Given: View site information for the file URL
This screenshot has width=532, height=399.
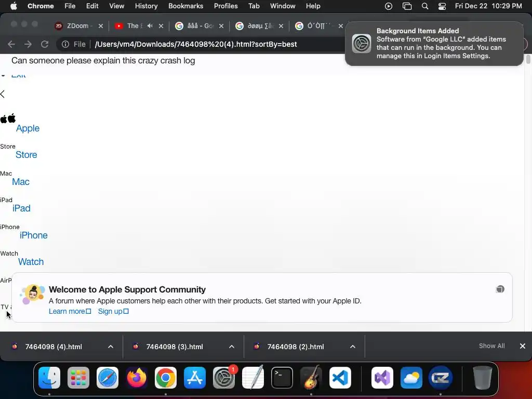Looking at the screenshot, I should click(65, 44).
